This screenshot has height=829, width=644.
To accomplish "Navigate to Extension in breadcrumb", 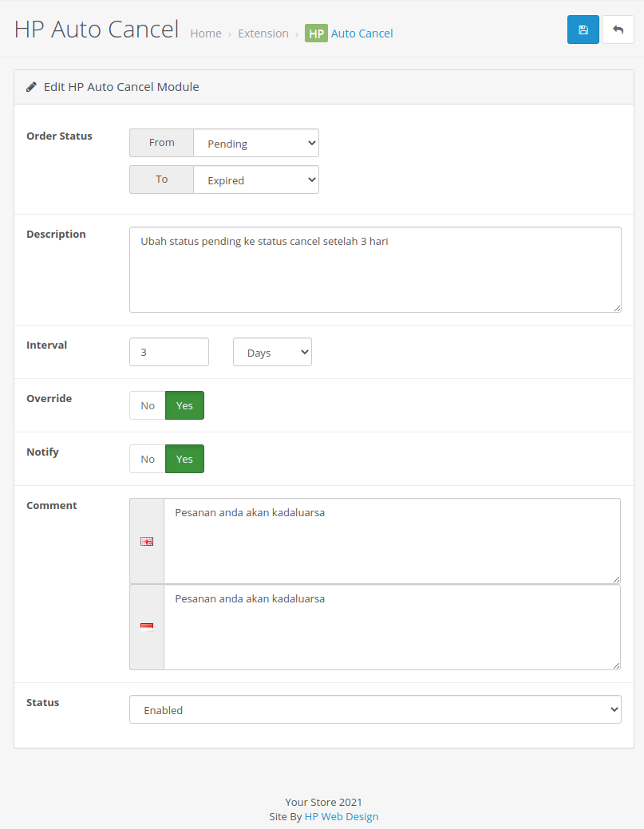I will coord(263,34).
